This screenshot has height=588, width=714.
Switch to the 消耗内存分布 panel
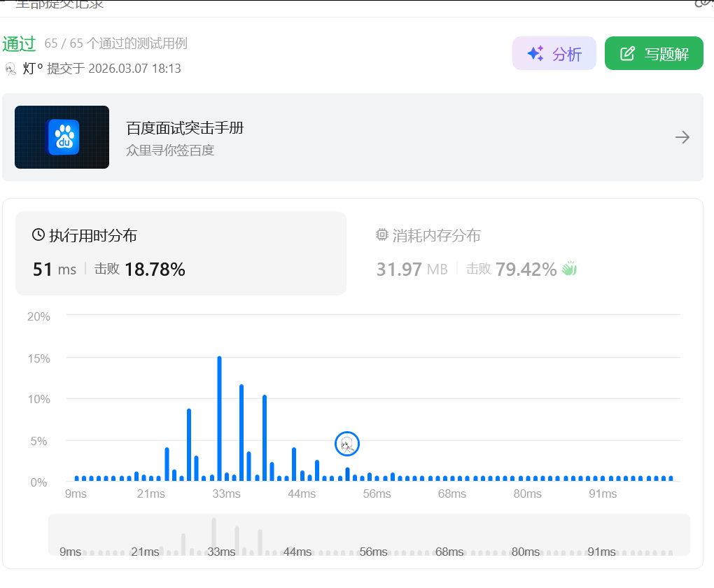click(x=435, y=236)
